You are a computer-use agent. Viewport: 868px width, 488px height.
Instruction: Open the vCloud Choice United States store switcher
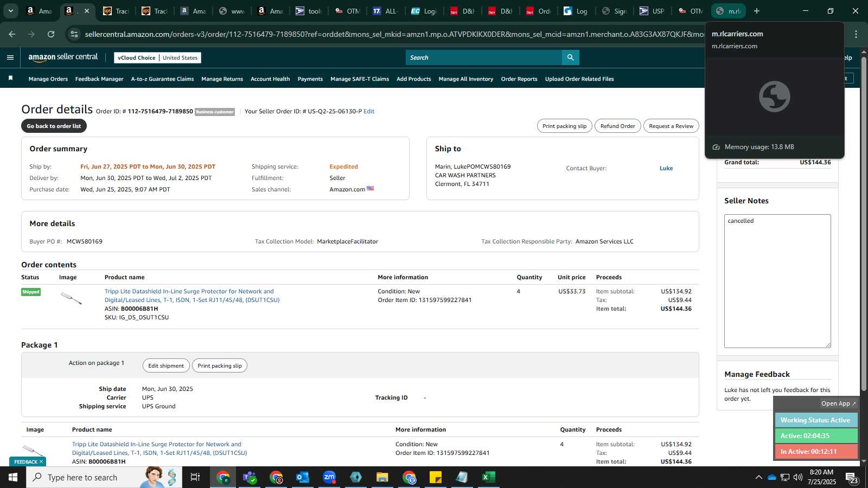pyautogui.click(x=157, y=57)
